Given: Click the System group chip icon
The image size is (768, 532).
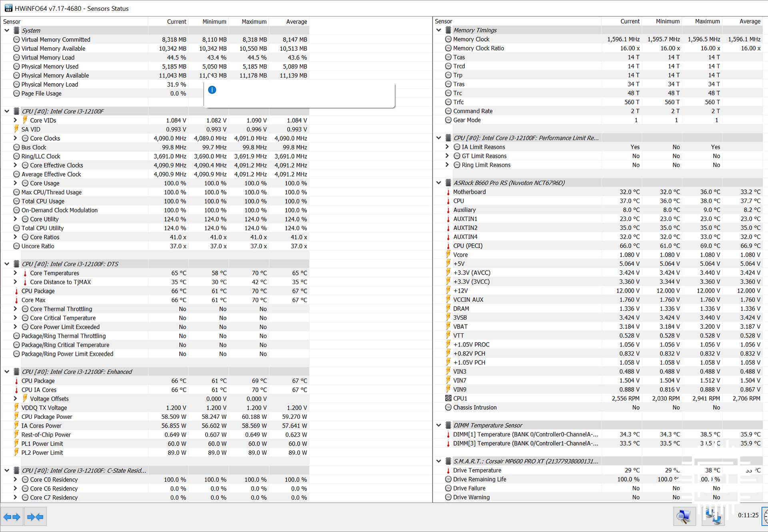Looking at the screenshot, I should (x=16, y=30).
